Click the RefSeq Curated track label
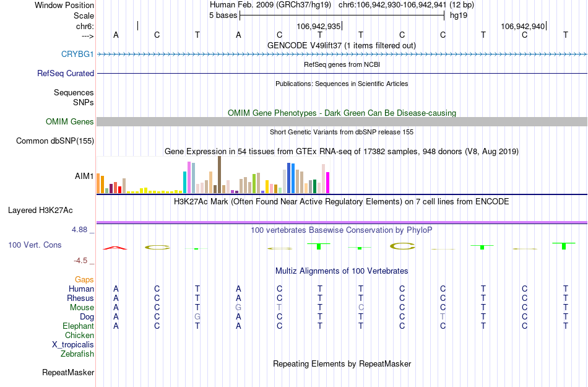 pyautogui.click(x=65, y=73)
